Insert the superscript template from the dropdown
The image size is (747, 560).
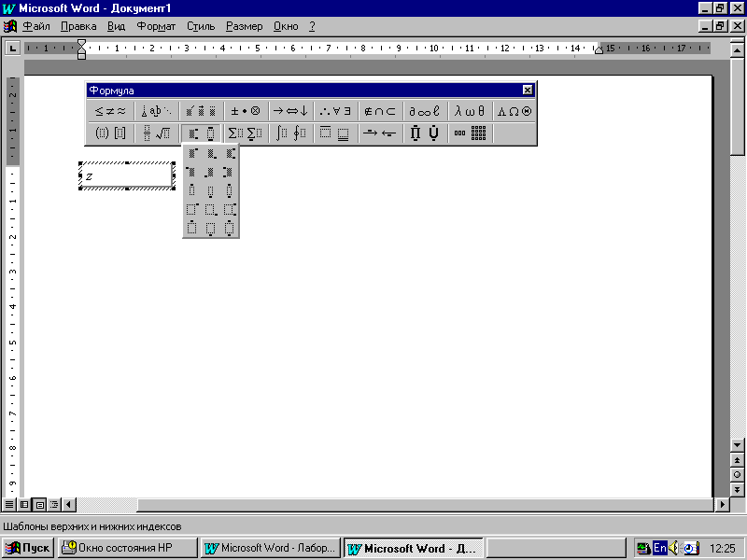pos(192,153)
